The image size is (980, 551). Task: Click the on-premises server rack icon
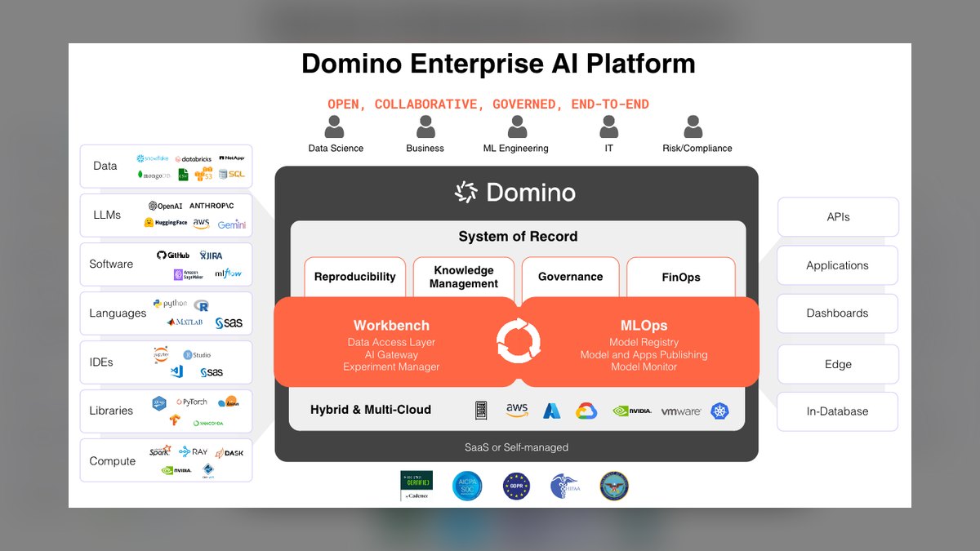coord(481,411)
